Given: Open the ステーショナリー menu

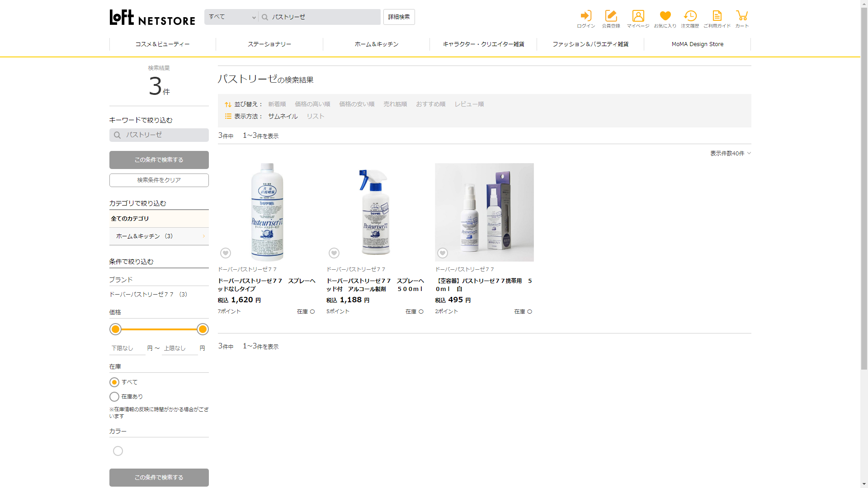Looking at the screenshot, I should pyautogui.click(x=269, y=44).
